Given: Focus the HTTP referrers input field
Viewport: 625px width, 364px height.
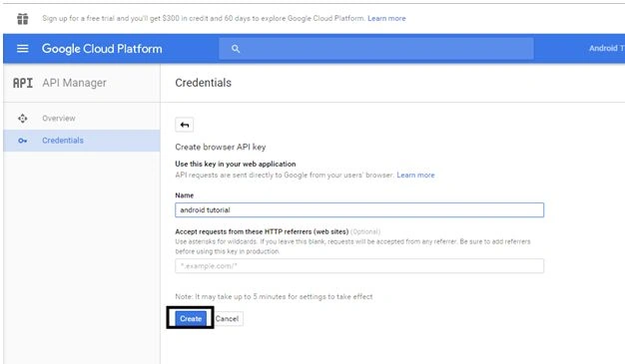Looking at the screenshot, I should (x=359, y=265).
